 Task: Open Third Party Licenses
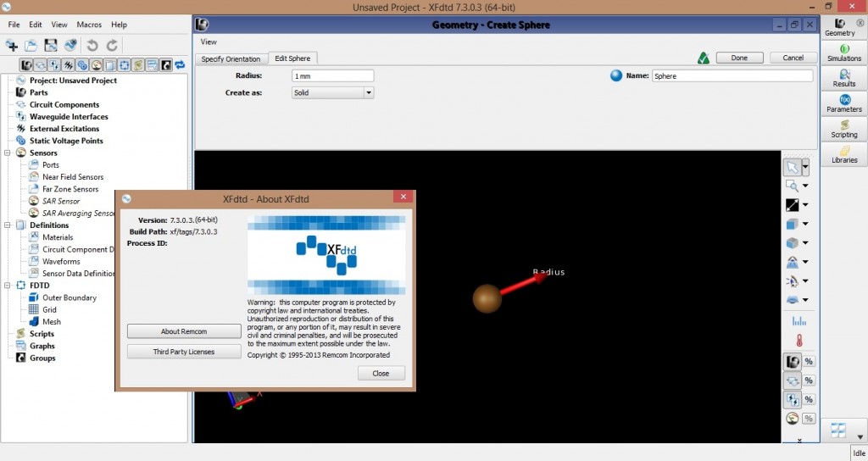184,352
